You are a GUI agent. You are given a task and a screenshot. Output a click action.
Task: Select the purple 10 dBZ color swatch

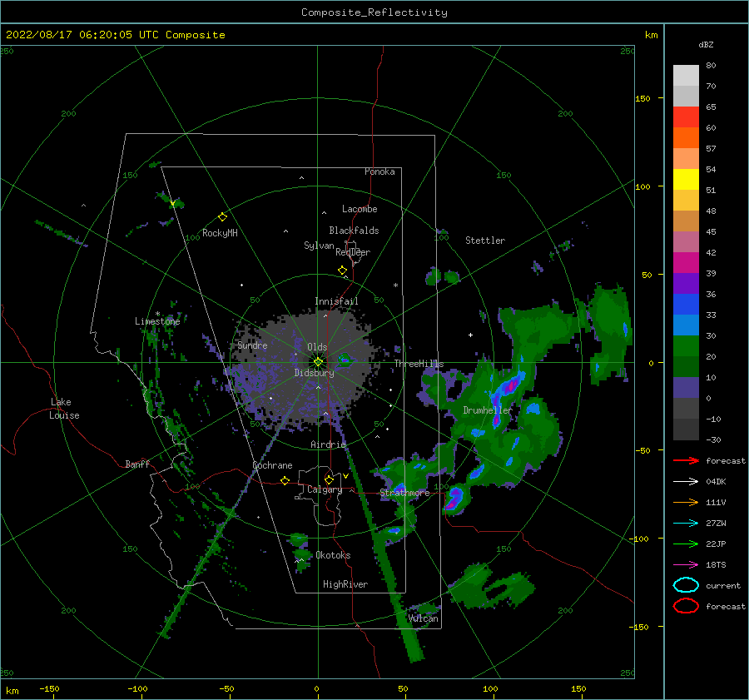(686, 388)
